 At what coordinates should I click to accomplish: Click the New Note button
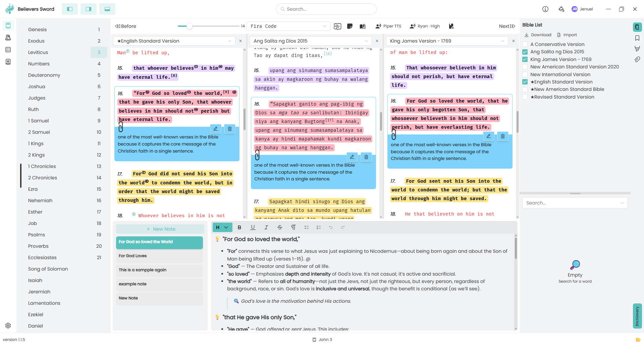coord(160,229)
